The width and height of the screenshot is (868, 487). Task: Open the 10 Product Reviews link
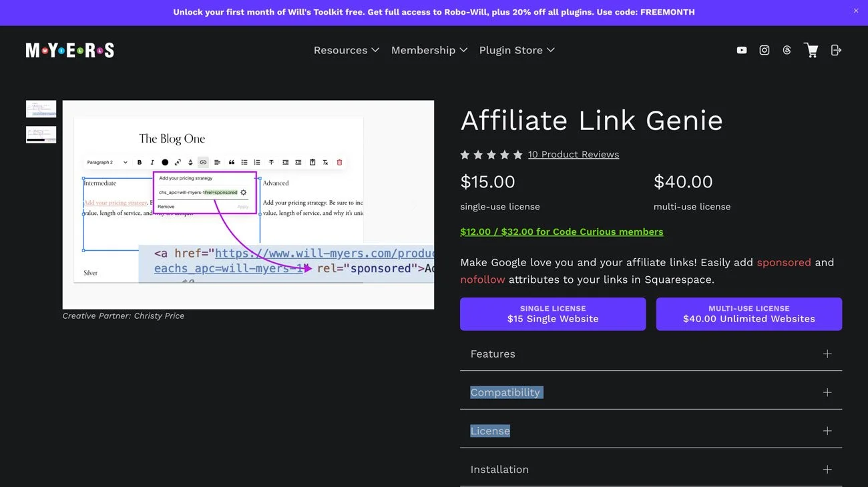(574, 154)
